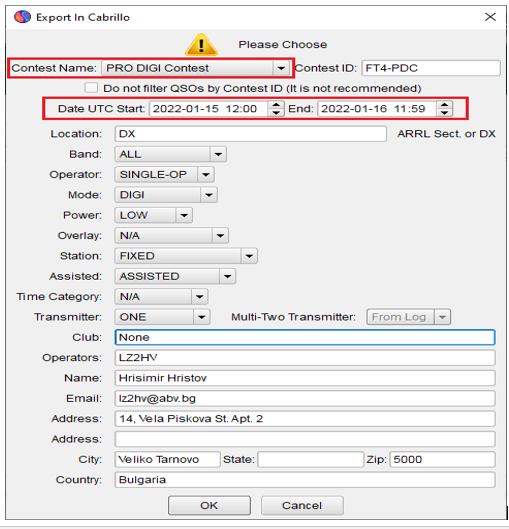The height and width of the screenshot is (529, 509).
Task: Click the app logo in the title bar
Action: point(22,17)
